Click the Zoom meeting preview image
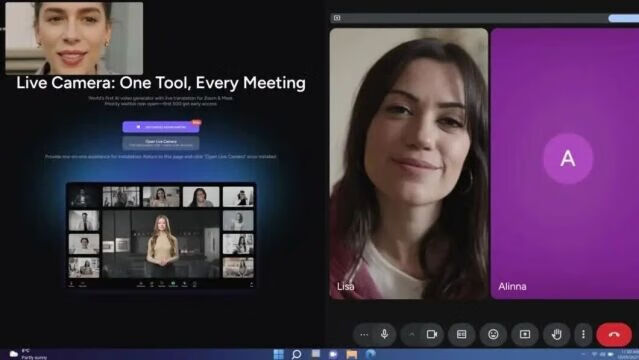 pos(161,235)
